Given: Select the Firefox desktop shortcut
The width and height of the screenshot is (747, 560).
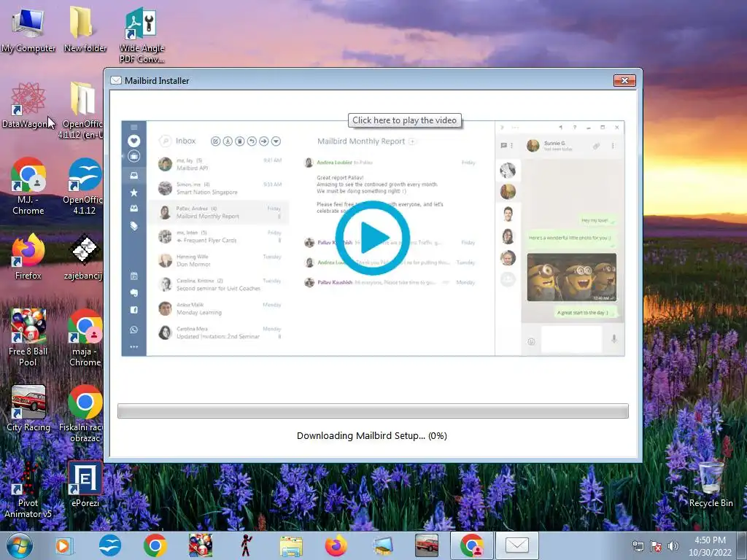Looking at the screenshot, I should (28, 257).
